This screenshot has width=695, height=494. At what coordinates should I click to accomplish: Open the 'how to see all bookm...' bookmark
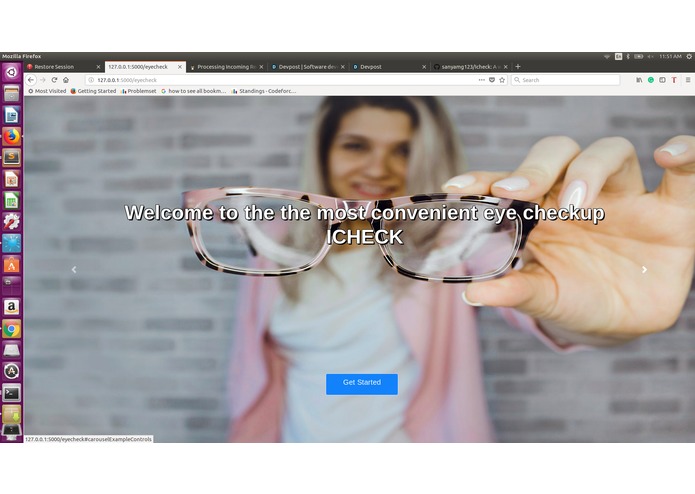coord(193,91)
